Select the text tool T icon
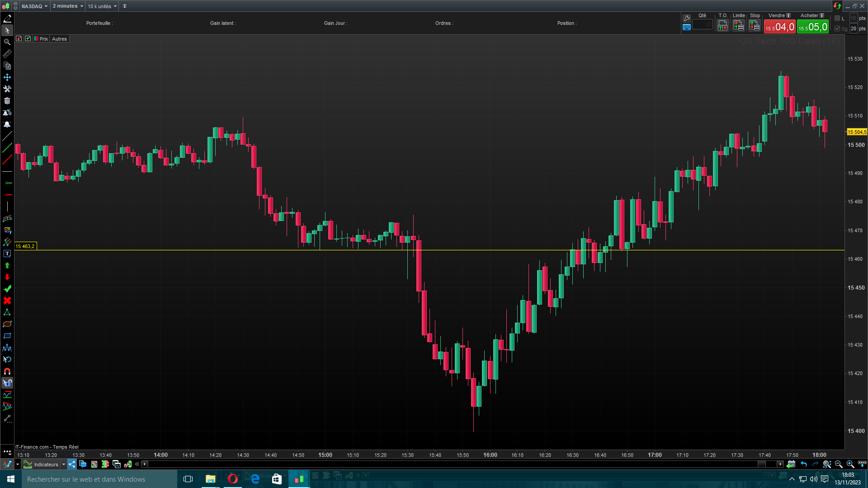The width and height of the screenshot is (868, 488). 7,254
